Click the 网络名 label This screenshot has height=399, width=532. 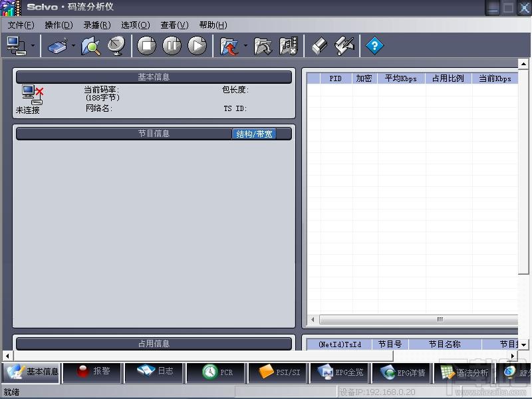click(x=98, y=108)
